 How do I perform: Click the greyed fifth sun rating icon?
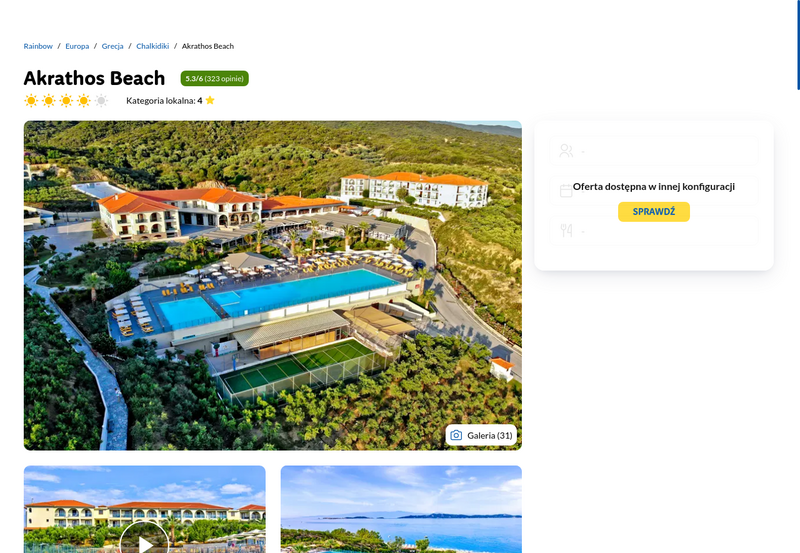click(x=102, y=100)
